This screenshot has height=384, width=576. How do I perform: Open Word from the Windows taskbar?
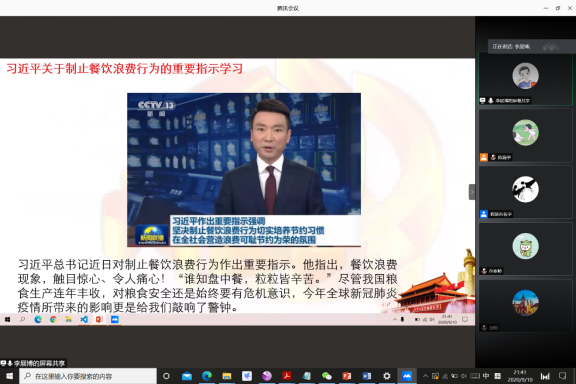coord(367,376)
